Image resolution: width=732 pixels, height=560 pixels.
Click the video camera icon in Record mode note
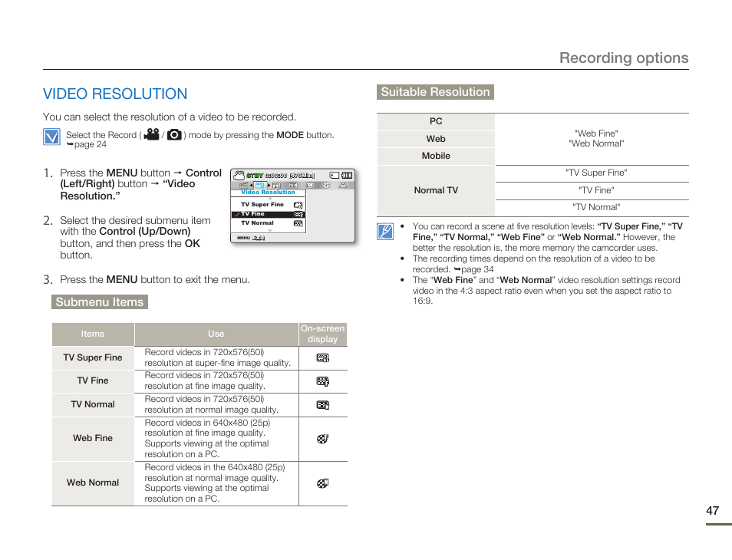click(152, 134)
